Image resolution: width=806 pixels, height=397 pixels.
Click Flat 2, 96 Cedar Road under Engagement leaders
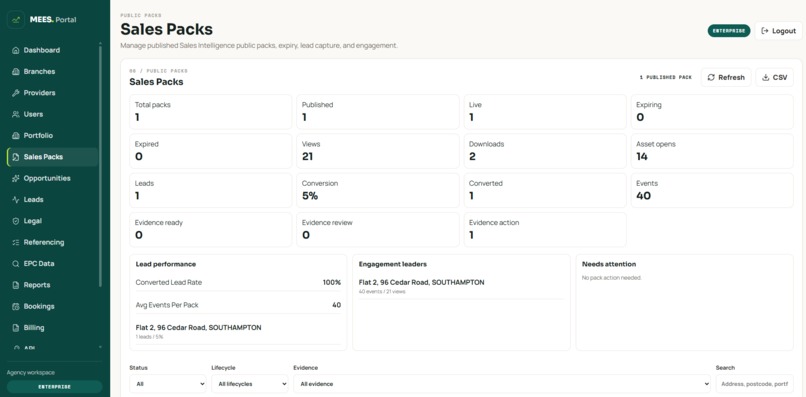pyautogui.click(x=422, y=282)
